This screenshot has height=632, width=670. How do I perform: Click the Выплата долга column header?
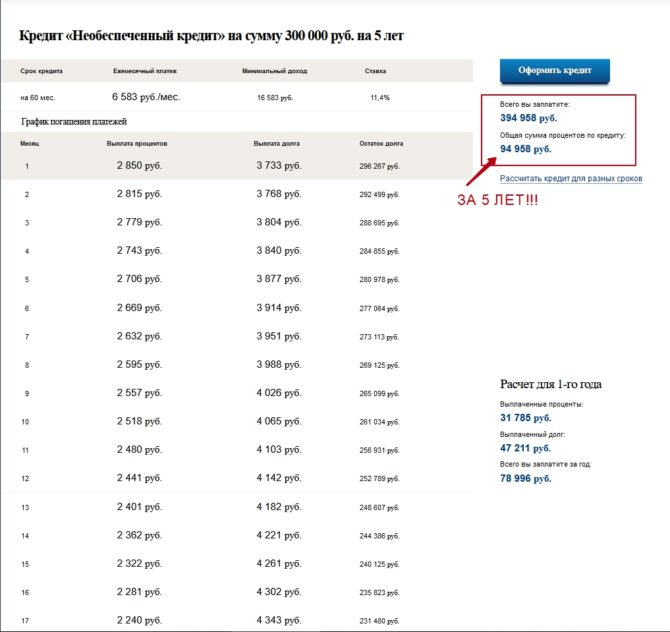tap(276, 144)
